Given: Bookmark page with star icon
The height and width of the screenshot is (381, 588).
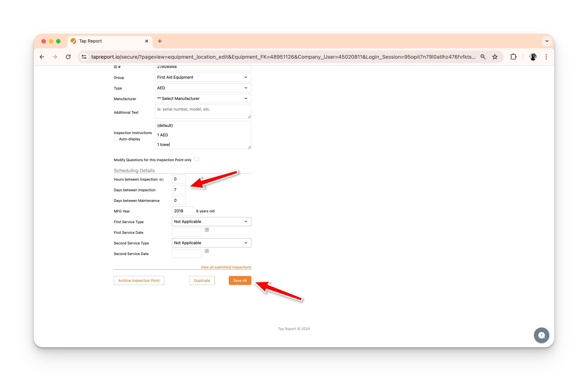Looking at the screenshot, I should (495, 57).
